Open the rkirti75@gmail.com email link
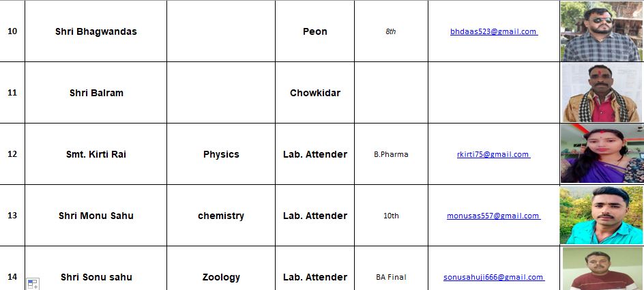The height and width of the screenshot is (290, 644). click(x=493, y=154)
